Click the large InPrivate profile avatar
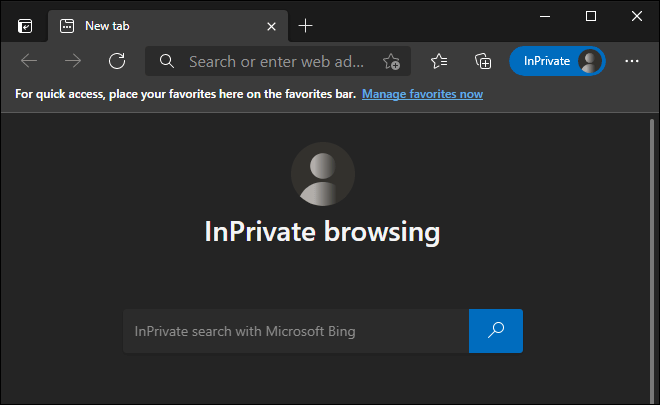Image resolution: width=660 pixels, height=405 pixels. [x=323, y=174]
